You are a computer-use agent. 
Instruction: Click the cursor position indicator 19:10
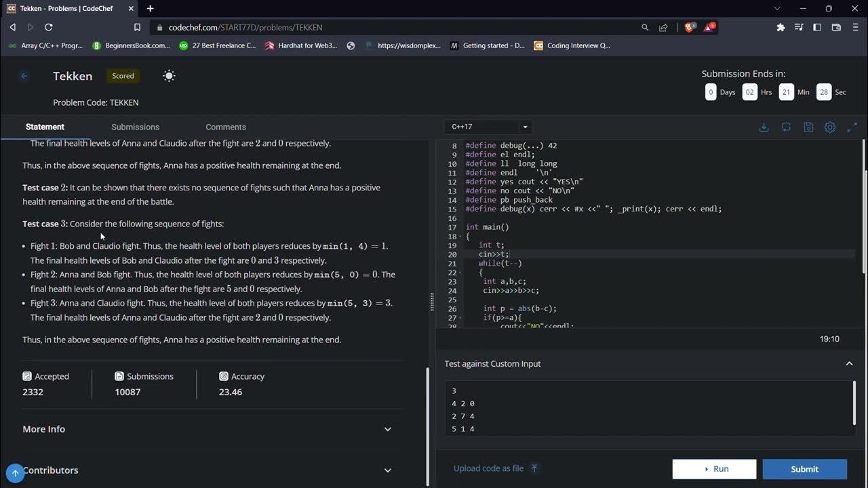coord(829,339)
